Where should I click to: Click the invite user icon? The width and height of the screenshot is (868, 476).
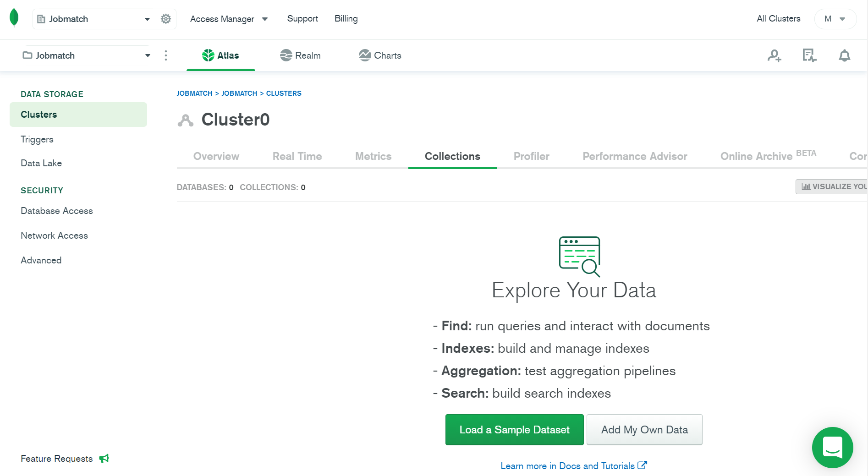point(775,55)
